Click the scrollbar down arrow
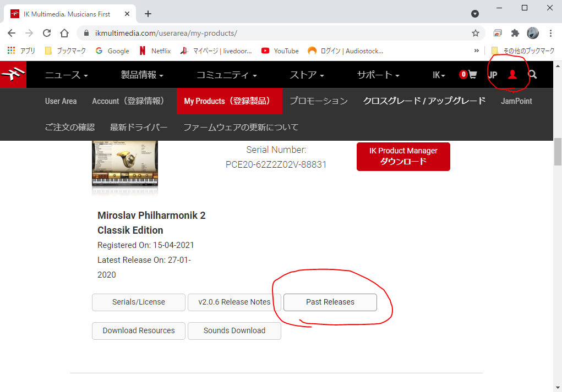This screenshot has height=392, width=562. click(x=558, y=388)
